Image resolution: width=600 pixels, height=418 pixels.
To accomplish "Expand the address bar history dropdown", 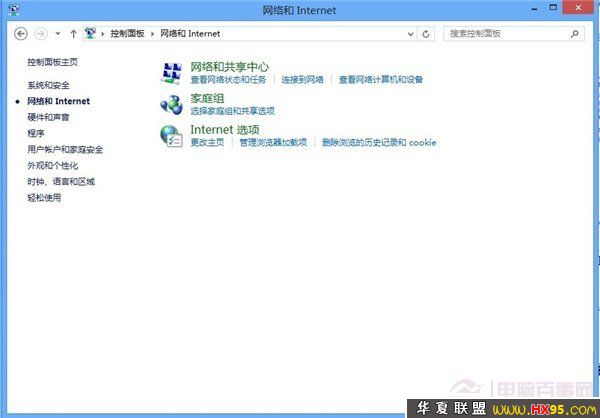I will (x=411, y=34).
